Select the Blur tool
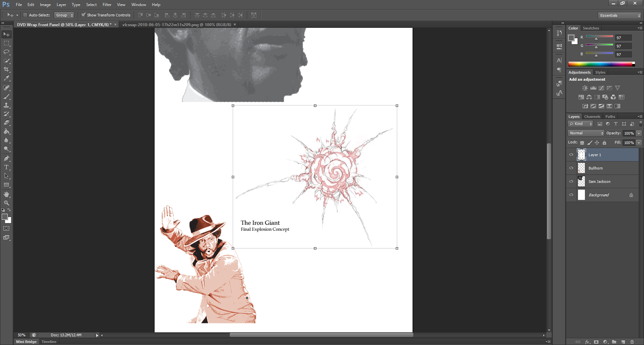The height and width of the screenshot is (345, 644). click(6, 140)
